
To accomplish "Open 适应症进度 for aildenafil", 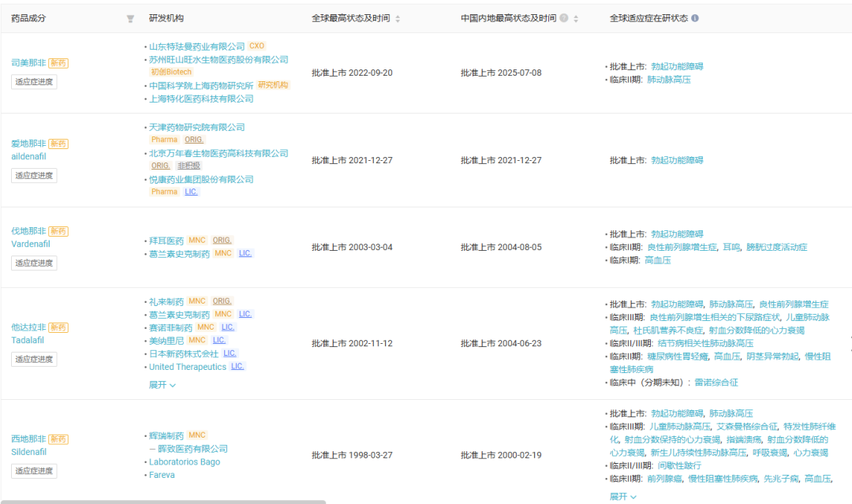I will (34, 175).
